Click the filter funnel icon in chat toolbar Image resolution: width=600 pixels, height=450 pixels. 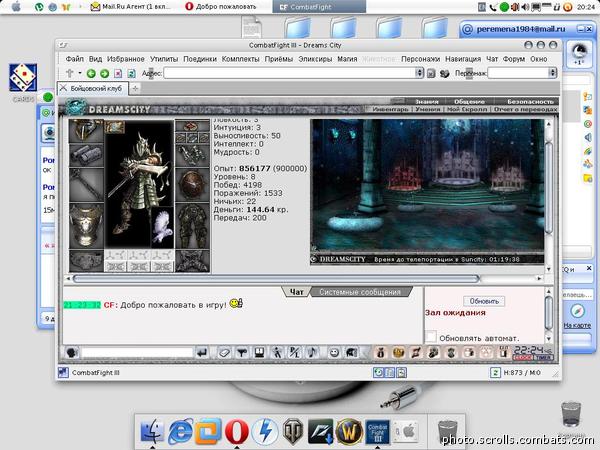(x=241, y=352)
